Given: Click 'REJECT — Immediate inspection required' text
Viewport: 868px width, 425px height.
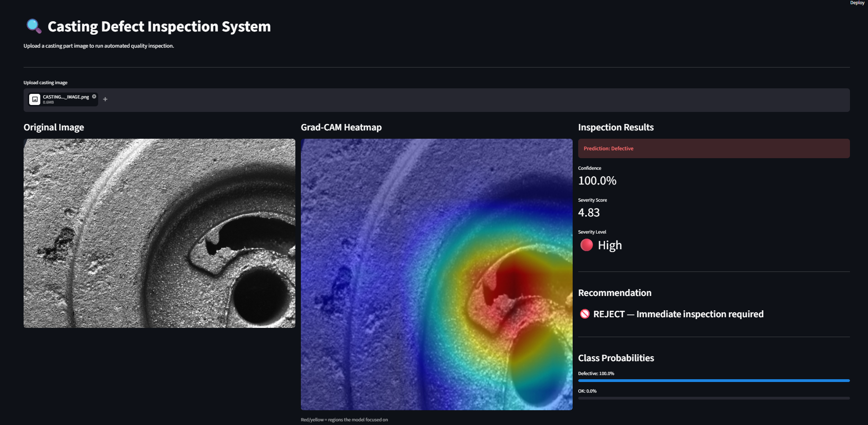Looking at the screenshot, I should click(678, 314).
